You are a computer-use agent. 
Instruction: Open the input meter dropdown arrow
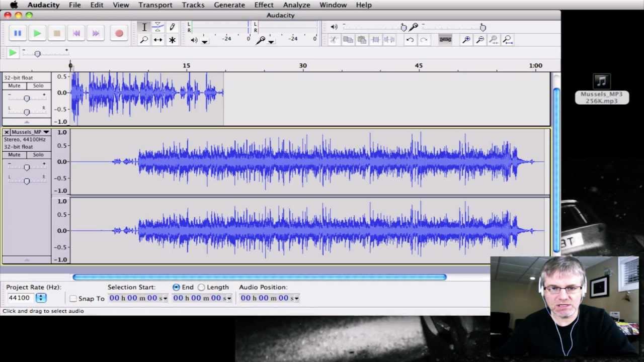[271, 42]
